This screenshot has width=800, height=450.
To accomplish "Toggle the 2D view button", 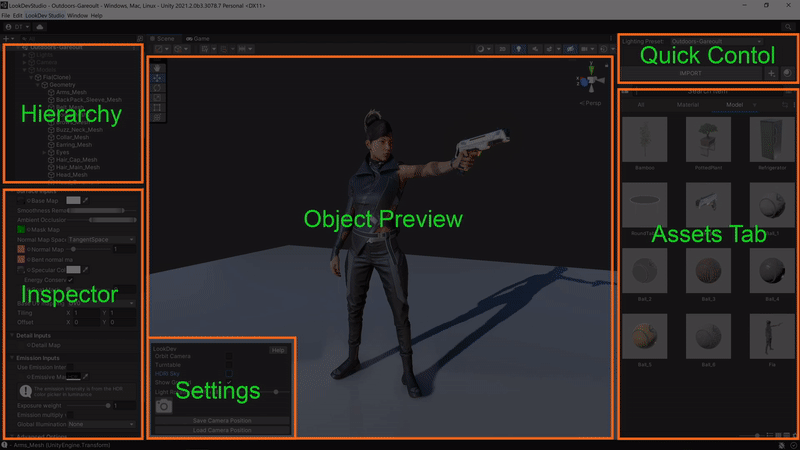I will [503, 49].
